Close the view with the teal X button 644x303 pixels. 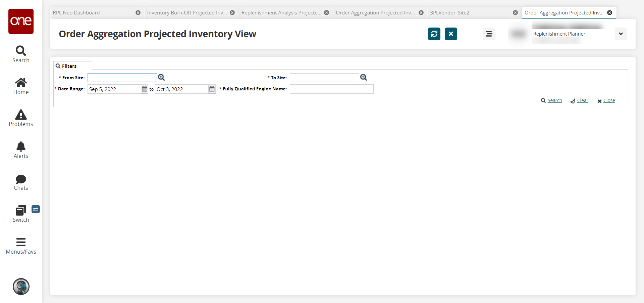(x=451, y=34)
